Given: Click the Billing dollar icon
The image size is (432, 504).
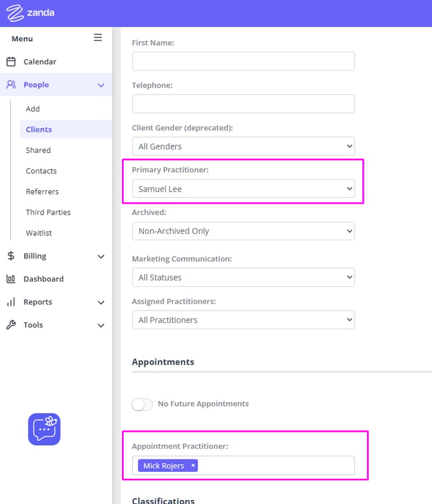Looking at the screenshot, I should click(11, 256).
